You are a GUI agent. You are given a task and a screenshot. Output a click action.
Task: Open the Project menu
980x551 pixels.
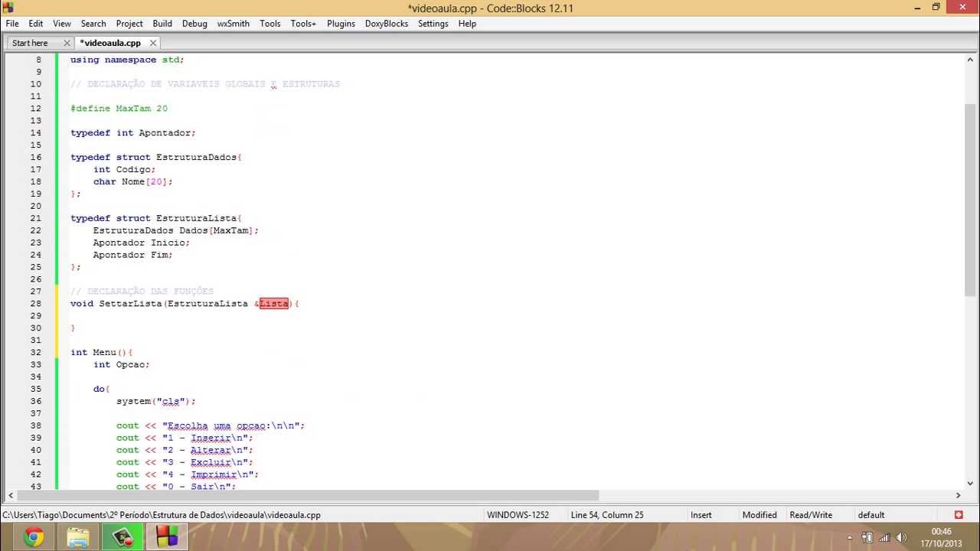coord(129,24)
